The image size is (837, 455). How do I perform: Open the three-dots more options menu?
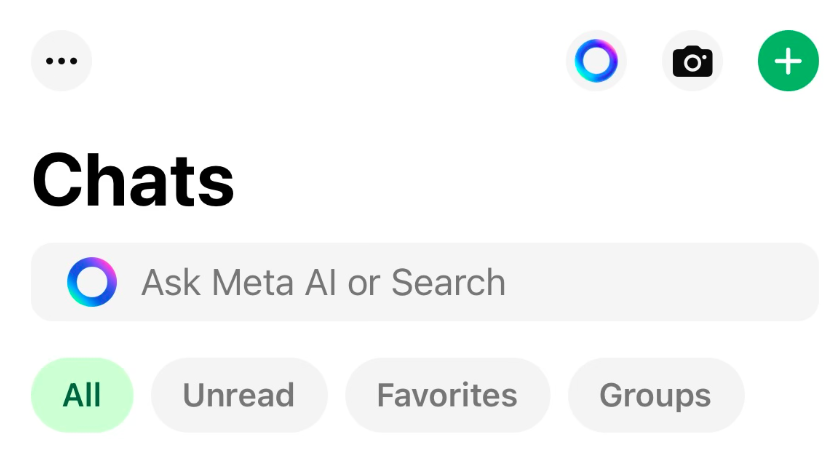(x=62, y=61)
